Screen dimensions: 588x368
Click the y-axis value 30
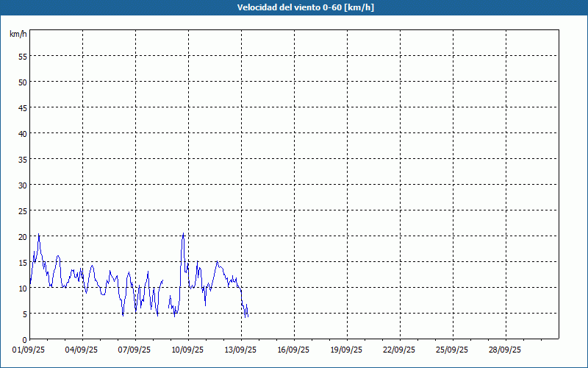click(x=23, y=185)
